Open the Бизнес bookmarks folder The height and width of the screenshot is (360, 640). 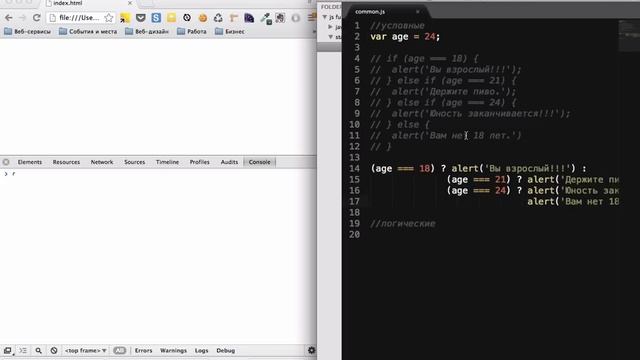pyautogui.click(x=230, y=31)
